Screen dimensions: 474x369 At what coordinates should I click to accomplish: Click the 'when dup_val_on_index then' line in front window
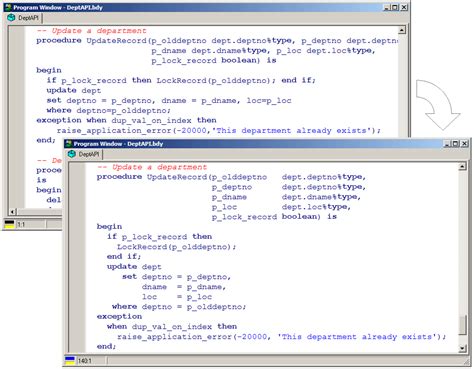click(x=172, y=326)
